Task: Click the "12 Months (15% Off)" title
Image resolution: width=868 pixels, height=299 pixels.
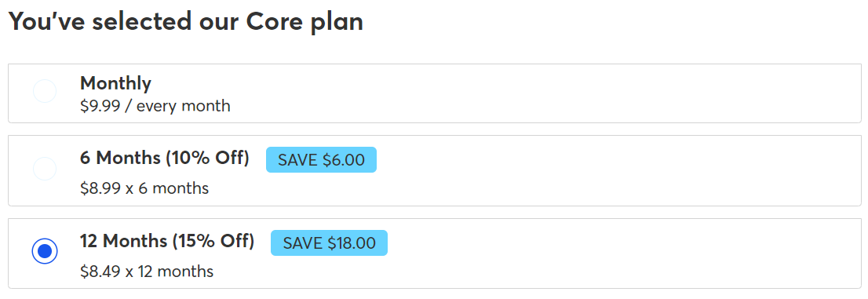Action: tap(167, 241)
